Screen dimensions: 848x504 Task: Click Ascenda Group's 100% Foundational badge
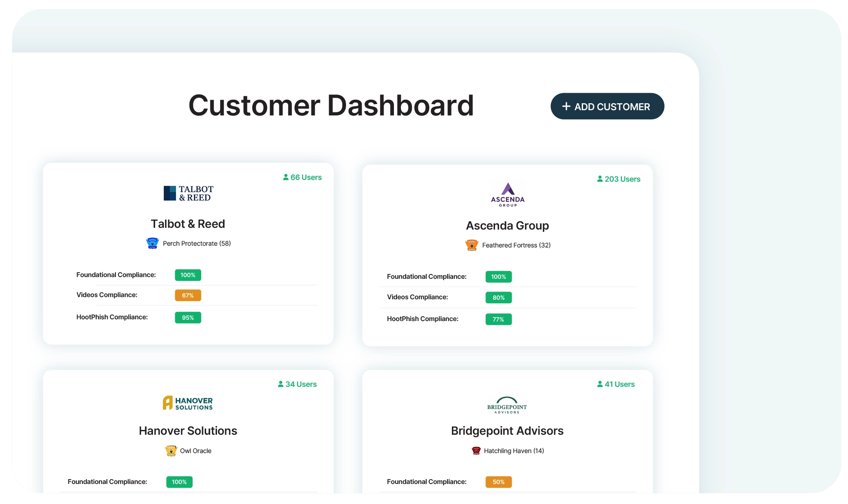click(499, 277)
